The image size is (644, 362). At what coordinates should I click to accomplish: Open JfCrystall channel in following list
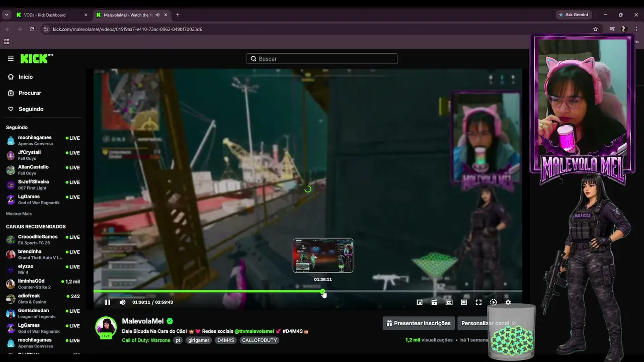pyautogui.click(x=43, y=155)
